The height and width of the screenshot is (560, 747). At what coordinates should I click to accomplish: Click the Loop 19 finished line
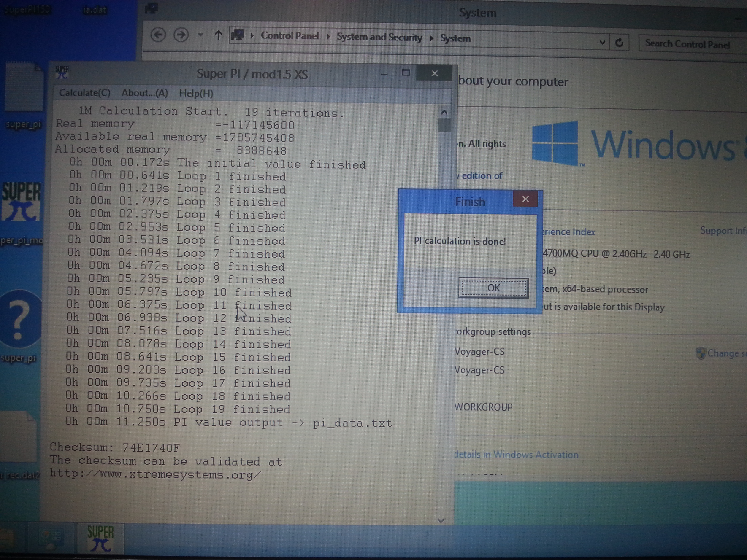pos(178,409)
